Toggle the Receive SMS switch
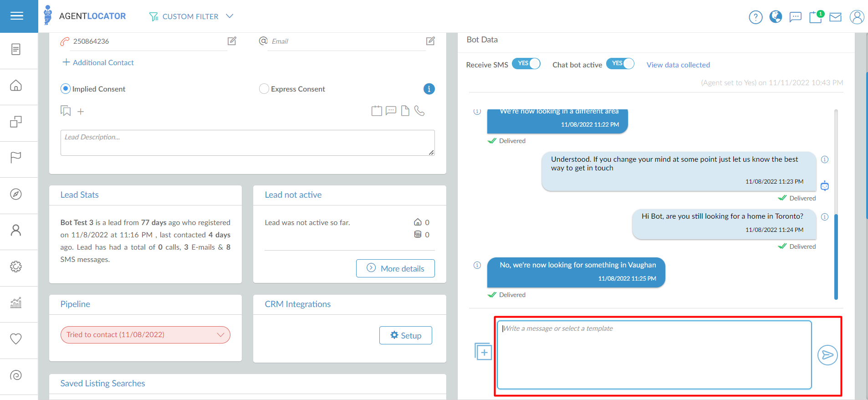Viewport: 868px width, 400px height. point(526,64)
